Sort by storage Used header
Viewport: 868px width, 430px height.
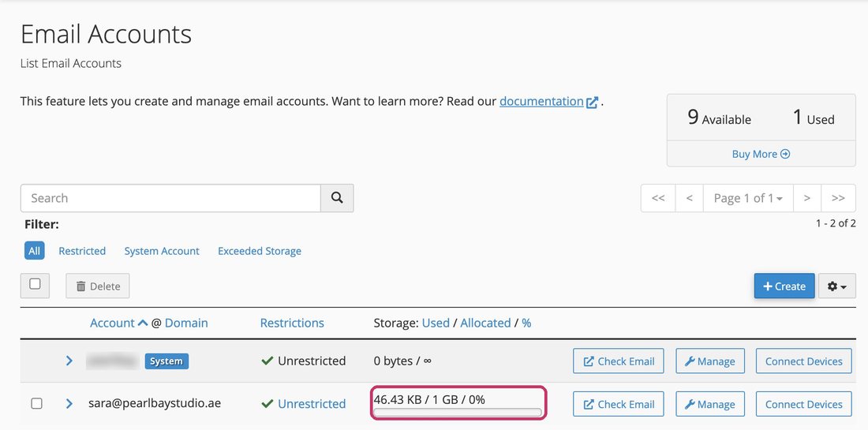click(436, 323)
